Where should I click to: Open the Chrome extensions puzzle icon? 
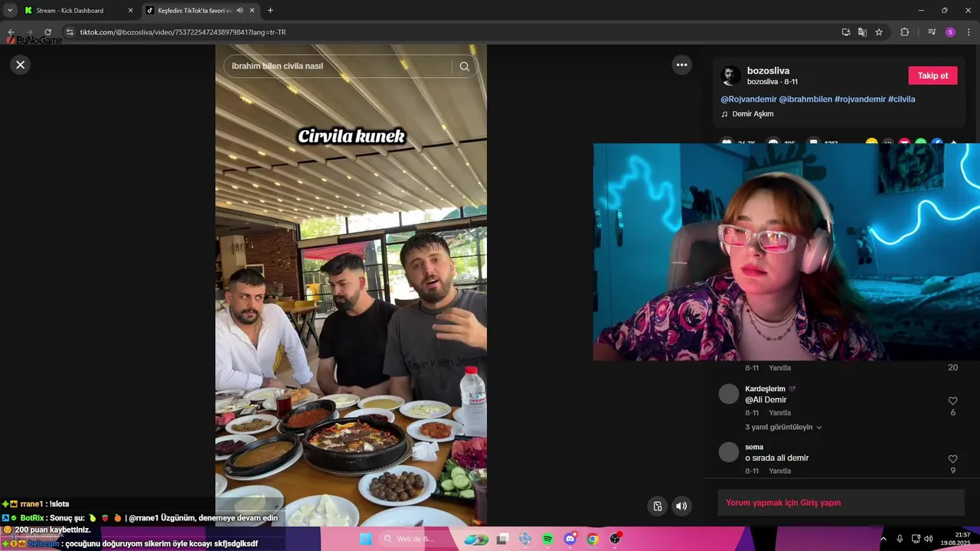click(905, 32)
